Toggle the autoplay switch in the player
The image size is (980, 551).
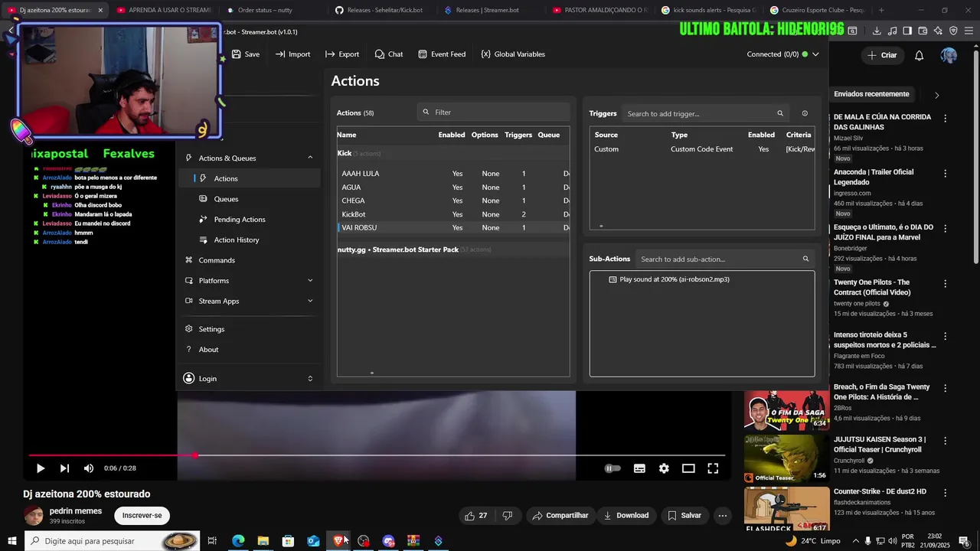612,468
